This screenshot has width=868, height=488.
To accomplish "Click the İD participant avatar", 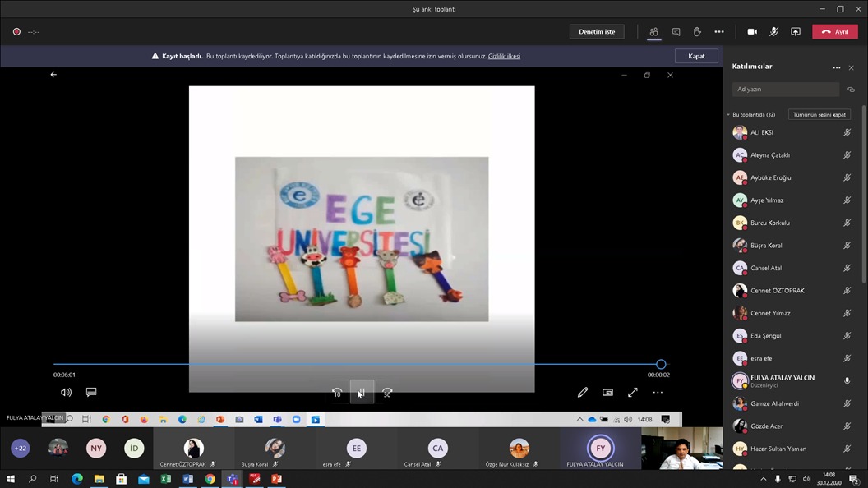I will coord(134,449).
